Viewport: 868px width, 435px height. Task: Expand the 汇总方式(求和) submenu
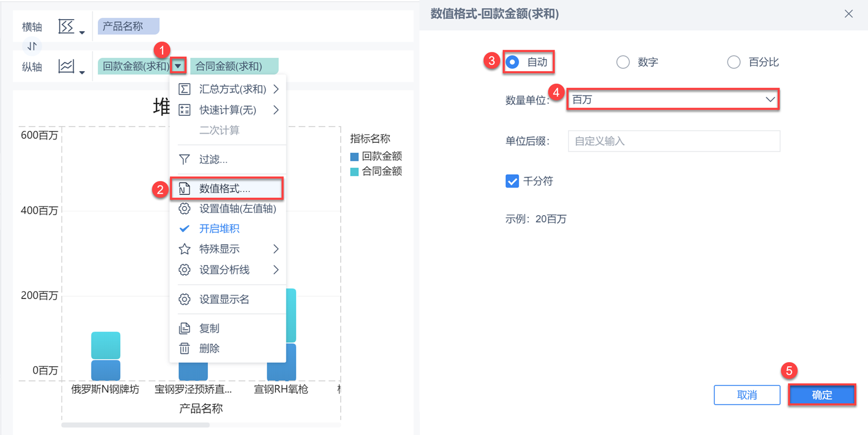tap(276, 89)
